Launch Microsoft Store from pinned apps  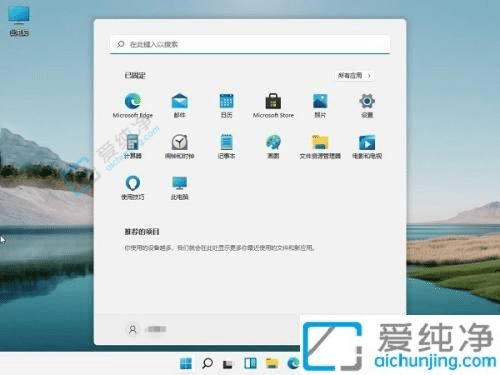click(x=273, y=105)
